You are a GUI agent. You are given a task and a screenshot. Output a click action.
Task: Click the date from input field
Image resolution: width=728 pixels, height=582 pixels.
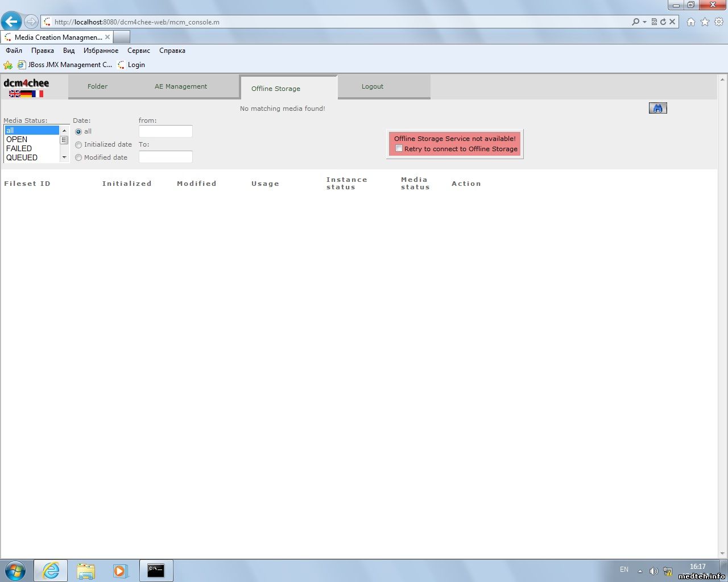pyautogui.click(x=166, y=131)
